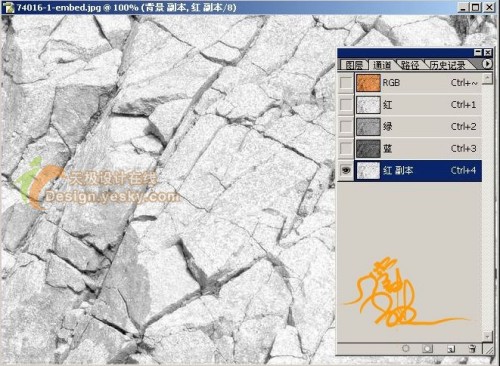Click scrollbar up arrow in channels palette

pyautogui.click(x=487, y=79)
